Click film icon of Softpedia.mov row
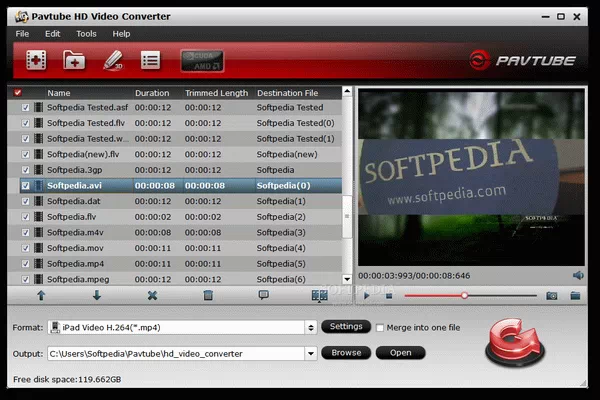 38,248
